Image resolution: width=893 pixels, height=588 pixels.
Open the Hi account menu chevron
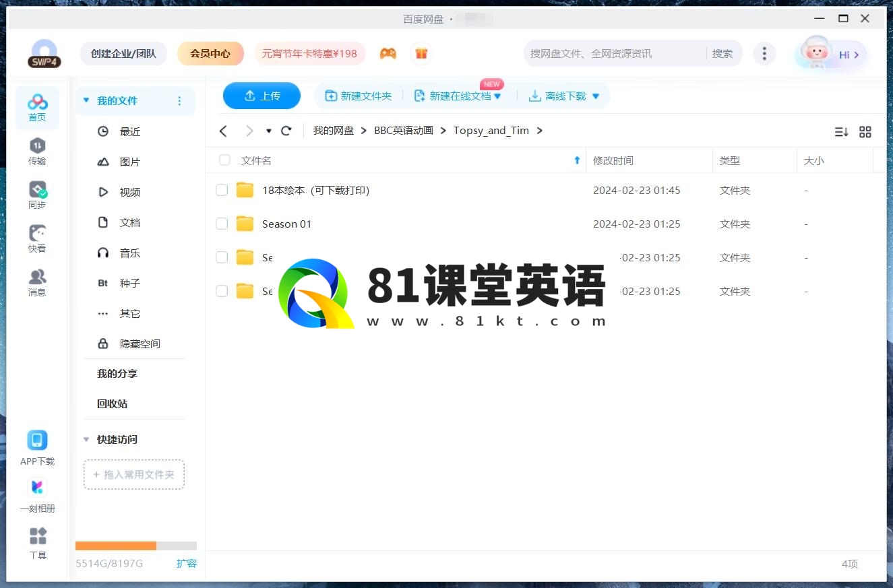(x=857, y=55)
